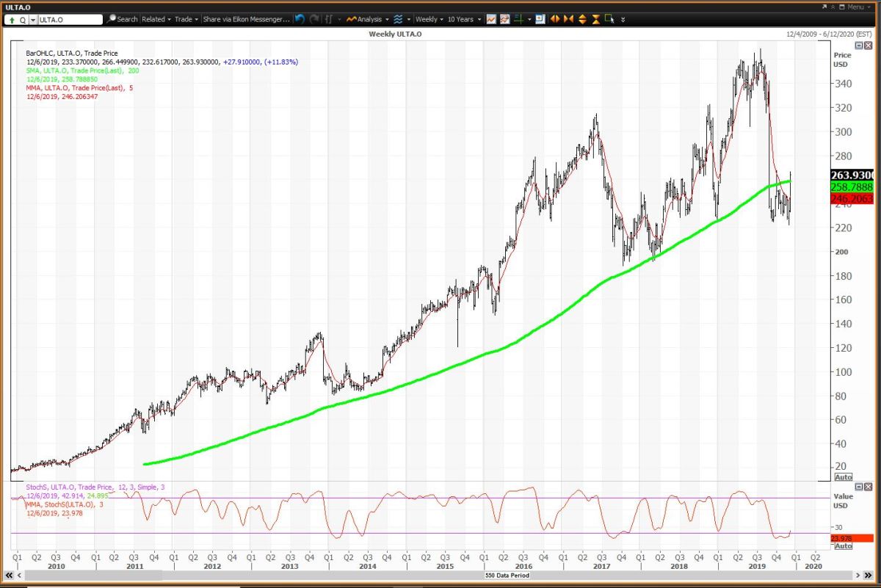Click the Search magnifier button
This screenshot has height=588, width=881.
122,19
